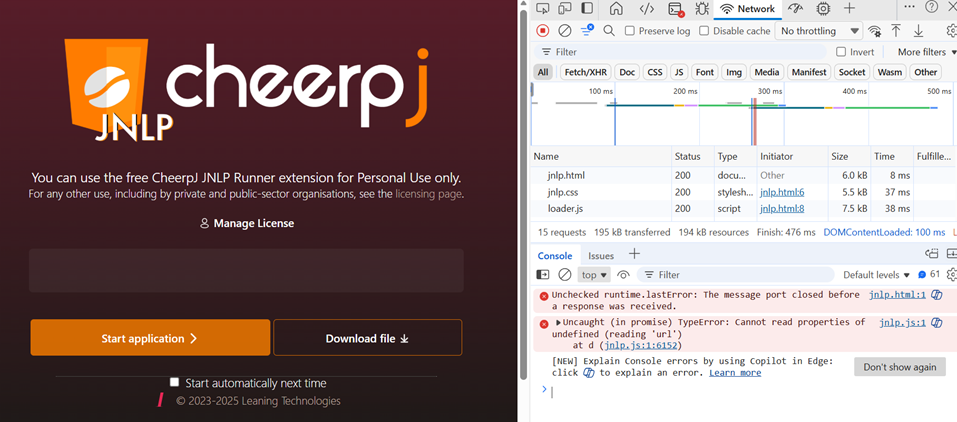Sort requests by Name column header
The height and width of the screenshot is (422, 957).
click(601, 156)
